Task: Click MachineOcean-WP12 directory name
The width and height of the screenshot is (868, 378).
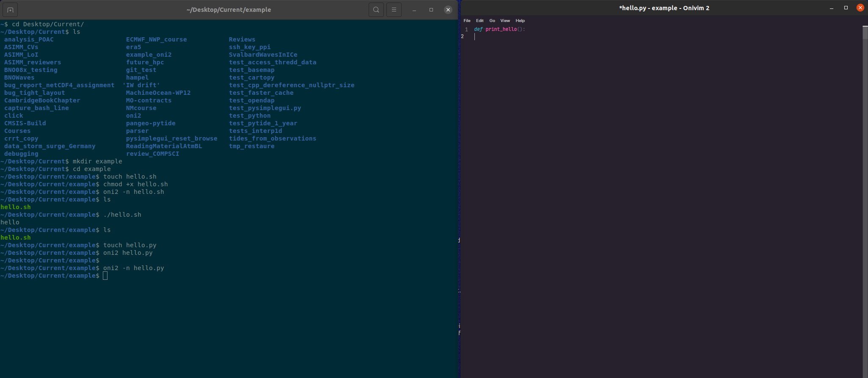Action: pos(158,93)
